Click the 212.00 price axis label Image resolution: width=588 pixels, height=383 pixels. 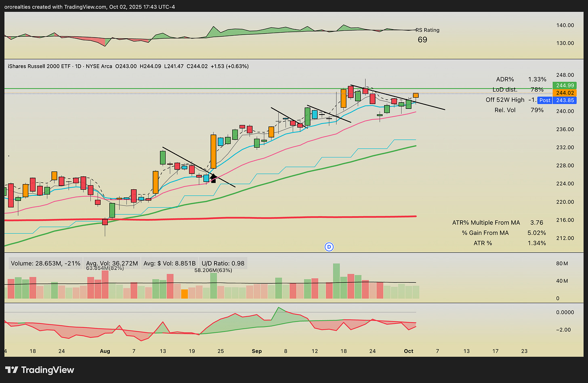565,238
